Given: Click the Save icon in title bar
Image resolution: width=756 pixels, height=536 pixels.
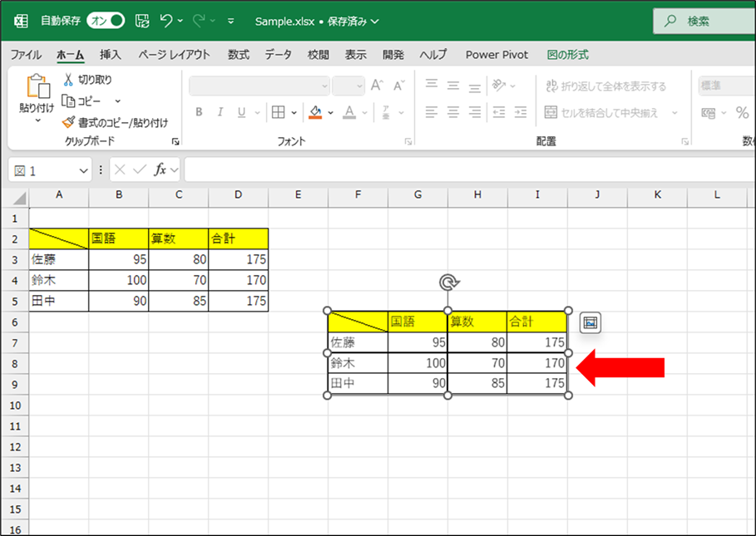Looking at the screenshot, I should pos(142,21).
